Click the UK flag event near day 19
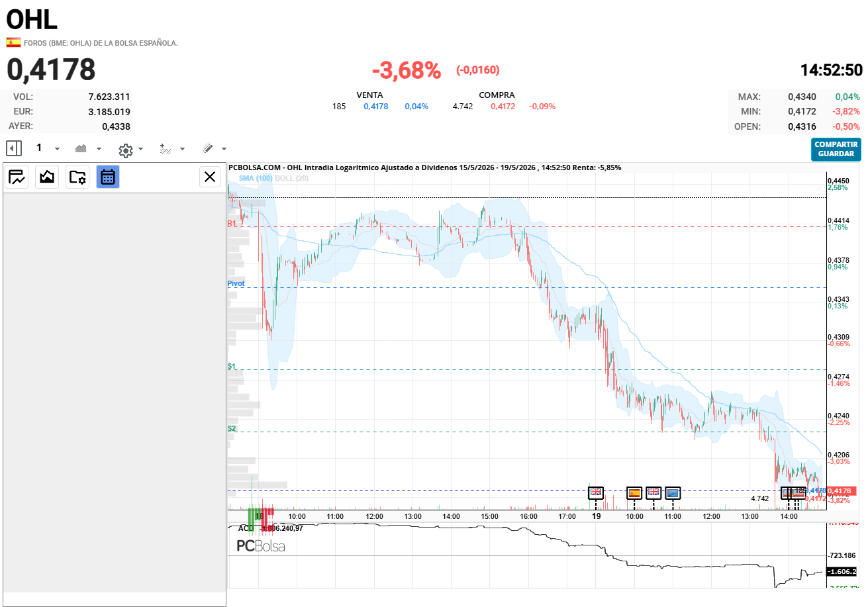This screenshot has width=868, height=607. (596, 492)
